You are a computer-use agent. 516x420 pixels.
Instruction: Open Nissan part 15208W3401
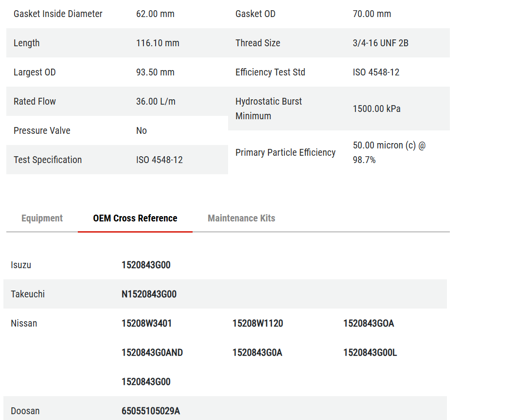[x=147, y=323]
